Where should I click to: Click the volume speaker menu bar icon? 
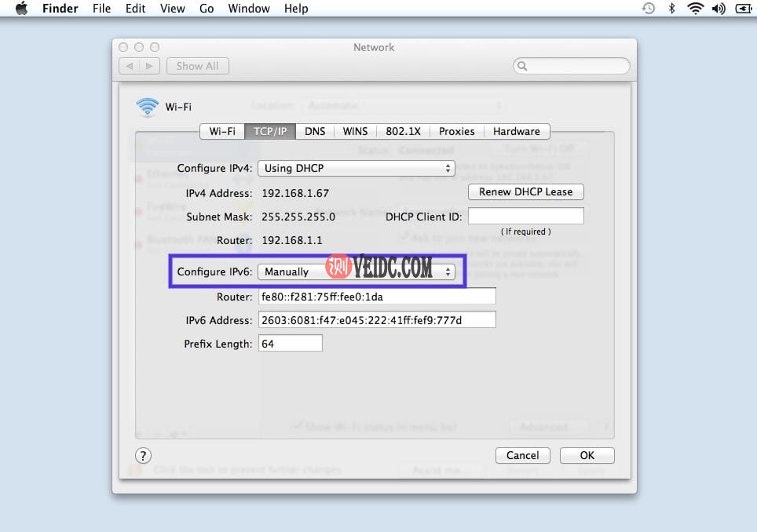click(x=719, y=8)
